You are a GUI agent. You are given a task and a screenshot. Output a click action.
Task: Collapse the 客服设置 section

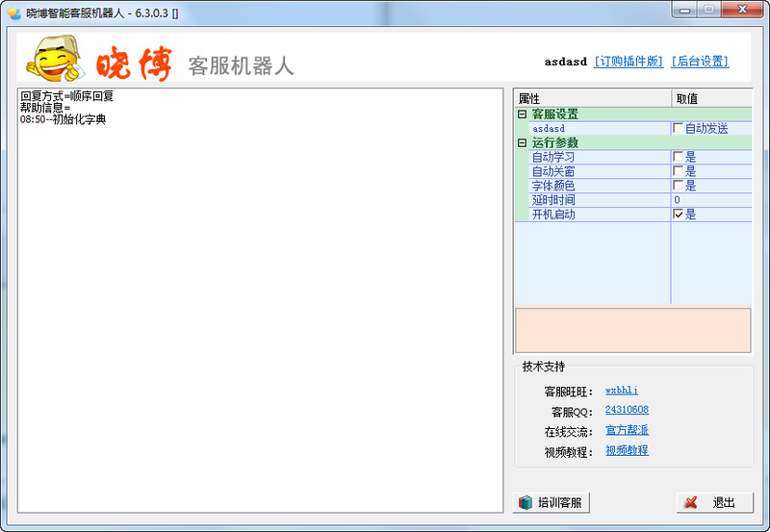522,114
